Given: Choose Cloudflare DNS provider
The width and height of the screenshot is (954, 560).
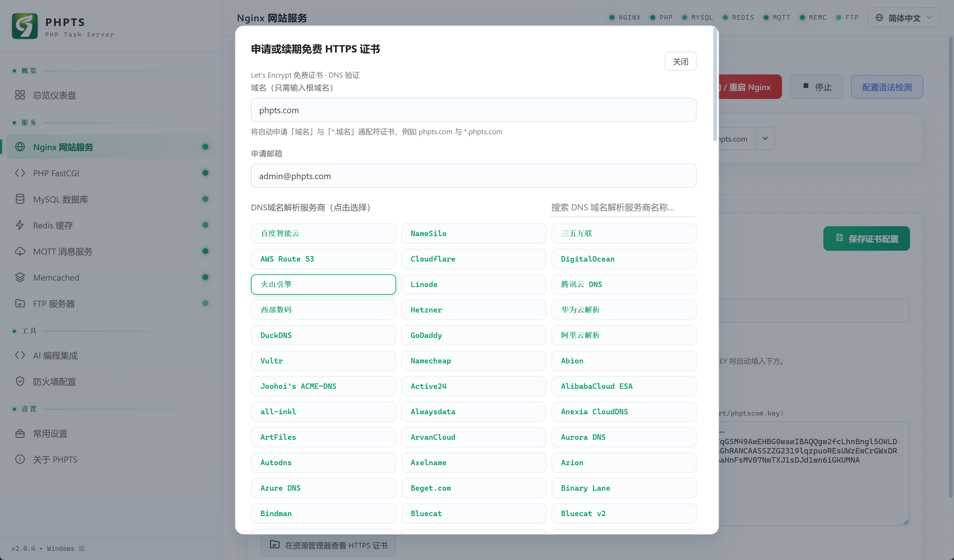Looking at the screenshot, I should pyautogui.click(x=473, y=259).
